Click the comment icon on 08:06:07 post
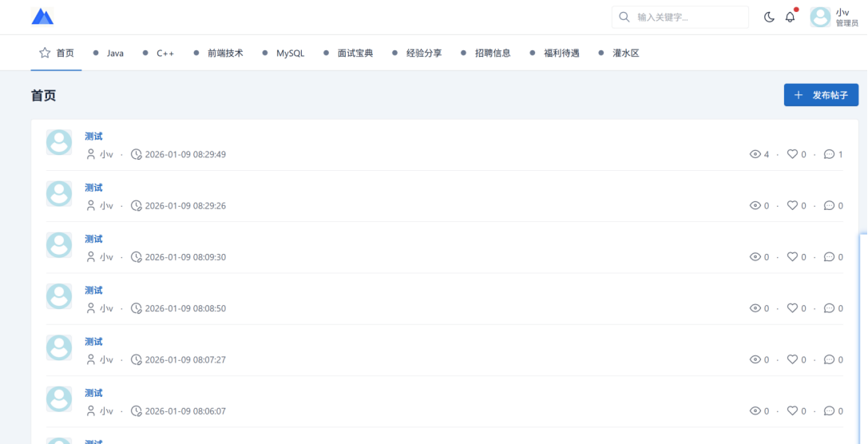Viewport: 868px width, 444px height. (x=829, y=410)
